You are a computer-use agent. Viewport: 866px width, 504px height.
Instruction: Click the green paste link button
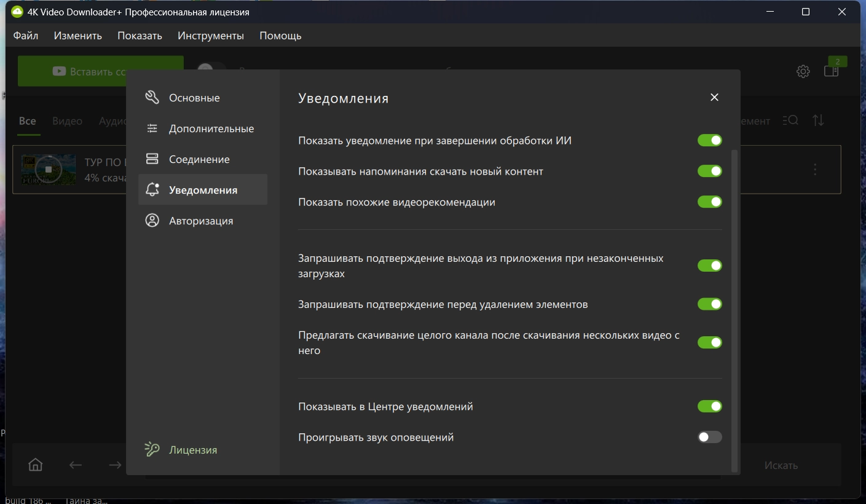tap(101, 71)
